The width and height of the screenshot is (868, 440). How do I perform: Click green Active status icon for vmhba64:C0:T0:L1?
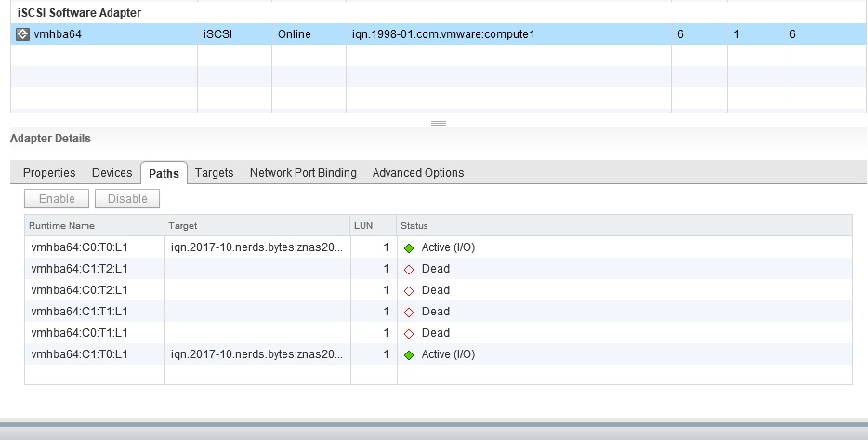click(x=409, y=248)
